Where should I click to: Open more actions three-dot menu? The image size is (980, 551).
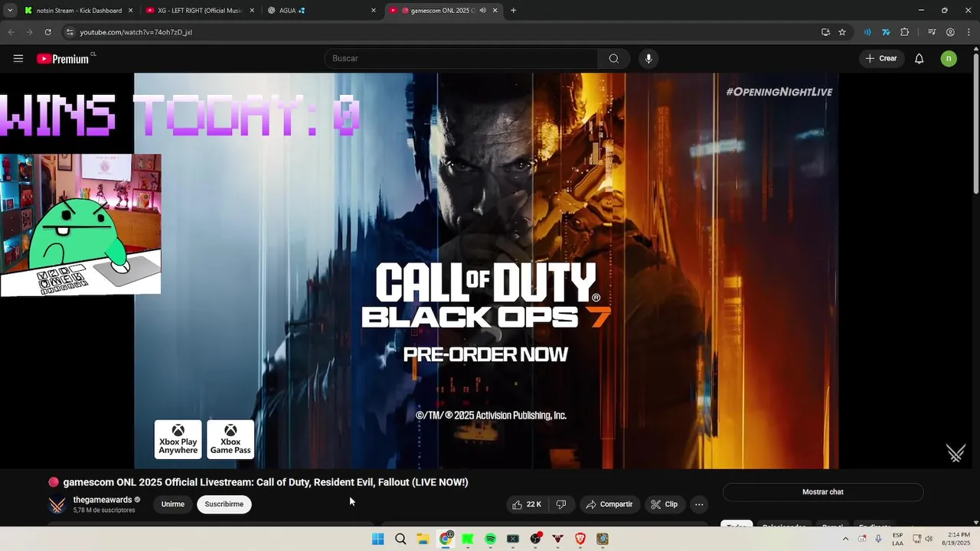699,504
